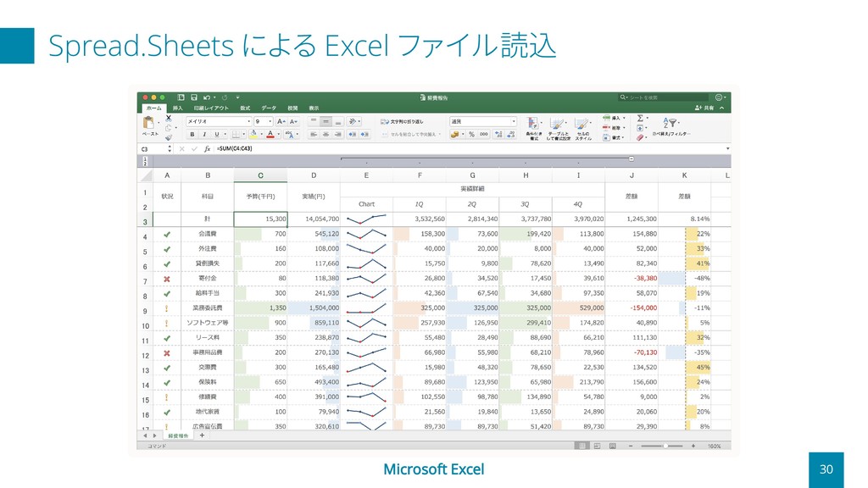Screen dimensions: 868x488
Task: Click the Format Painter brush icon
Action: [169, 137]
